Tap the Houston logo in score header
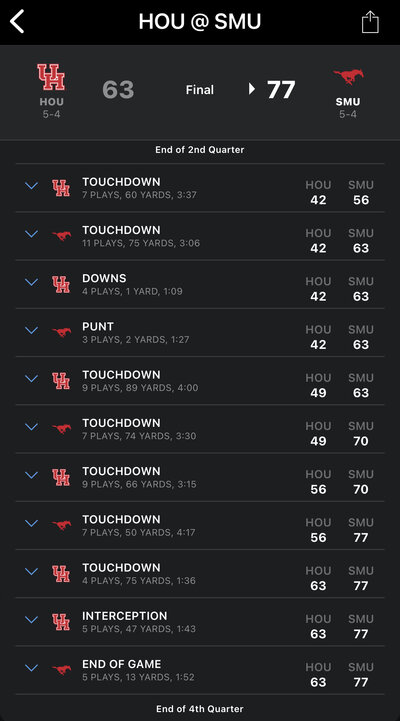This screenshot has width=400, height=721. [51, 77]
